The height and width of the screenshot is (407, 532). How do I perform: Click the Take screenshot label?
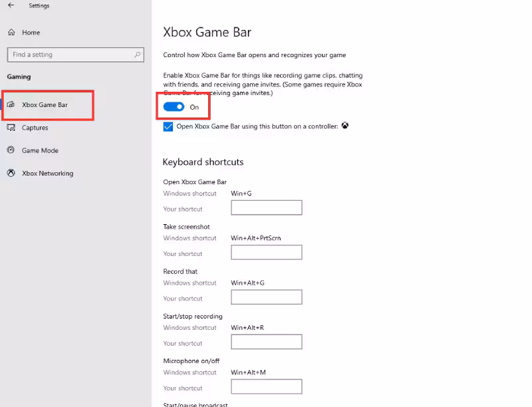(x=186, y=227)
